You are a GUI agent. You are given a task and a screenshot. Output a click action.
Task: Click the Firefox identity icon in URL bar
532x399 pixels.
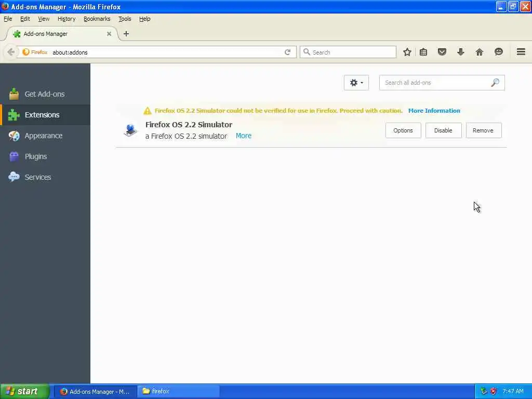pos(35,52)
